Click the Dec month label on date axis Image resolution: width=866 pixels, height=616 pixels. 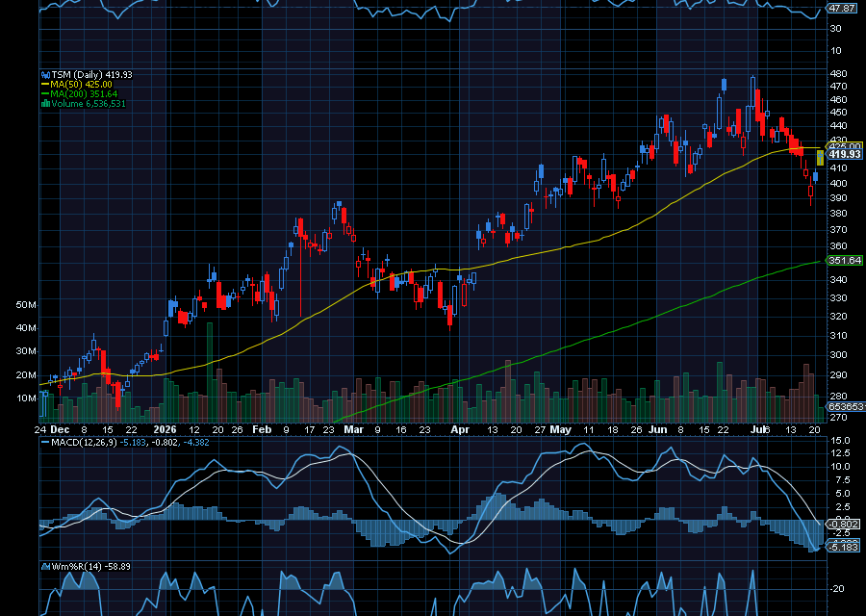click(x=60, y=429)
